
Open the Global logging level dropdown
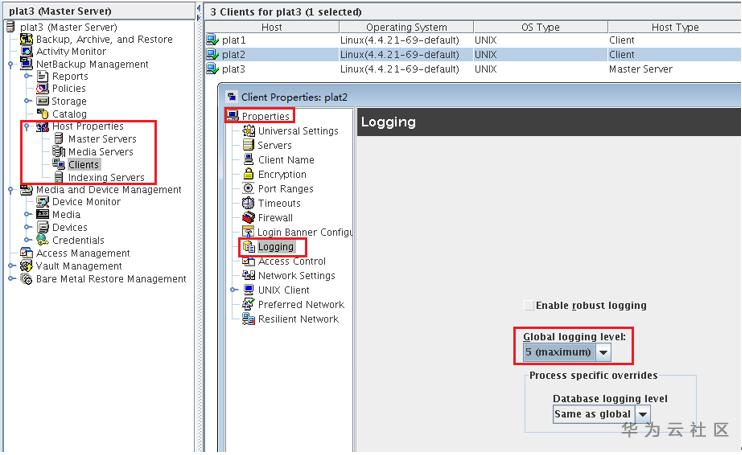[x=603, y=352]
